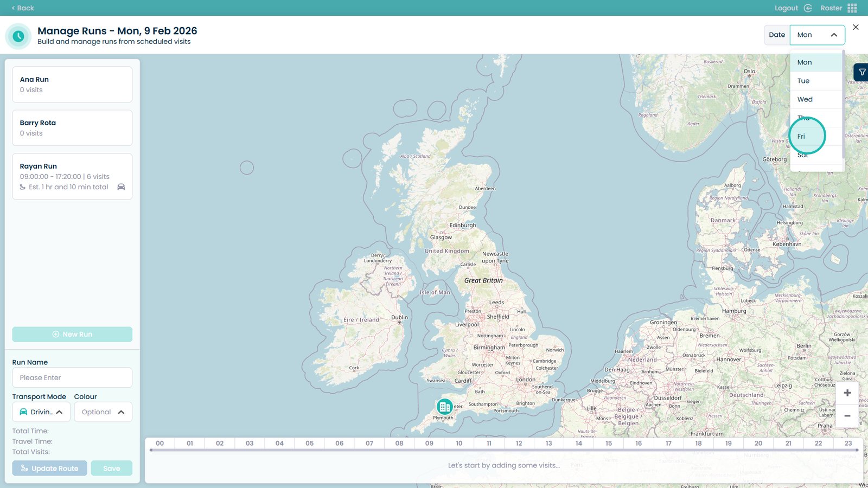Click the 12 hour timeline marker
Screen dimensions: 868x488
click(x=519, y=444)
